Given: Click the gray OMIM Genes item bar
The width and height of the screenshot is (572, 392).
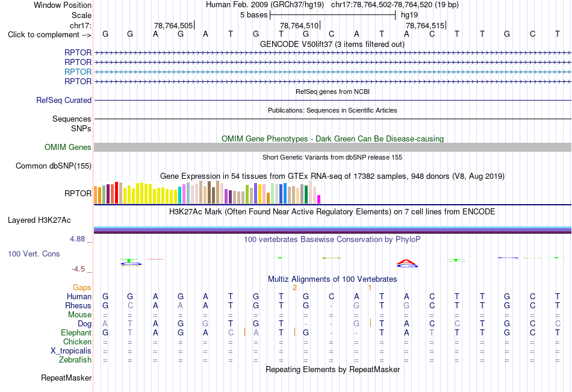Looking at the screenshot, I should coord(332,147).
